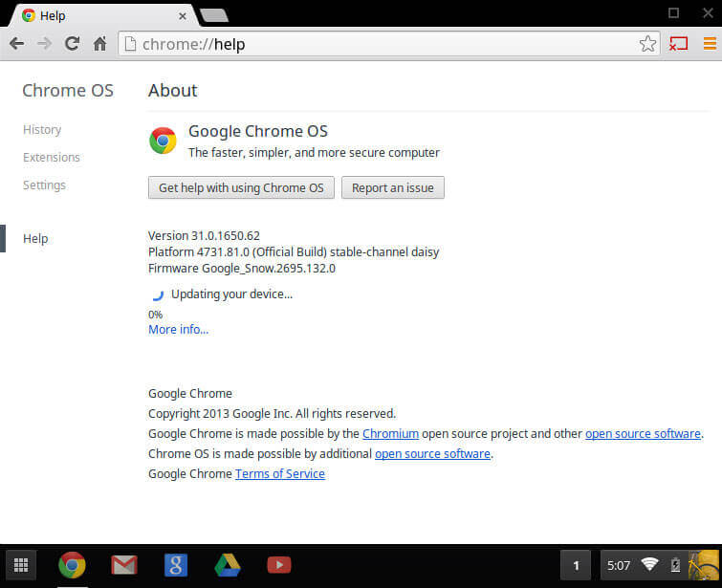
Task: Open the notification counter showing 1
Action: [576, 565]
